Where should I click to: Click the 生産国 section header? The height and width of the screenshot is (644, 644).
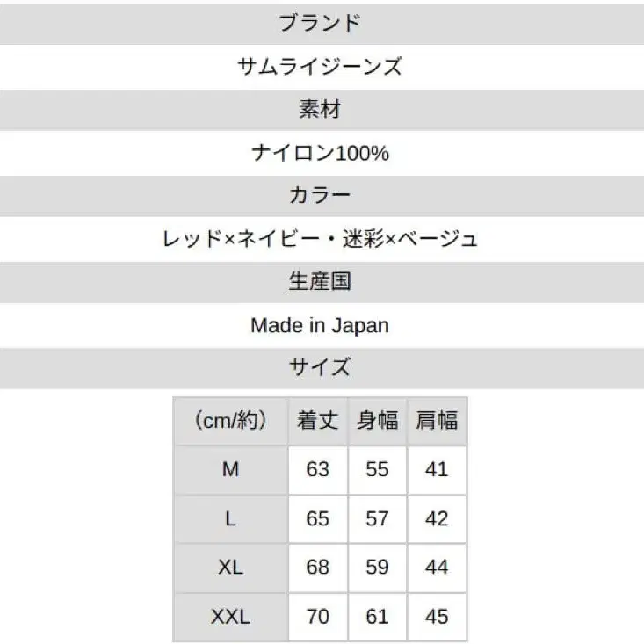tap(320, 281)
